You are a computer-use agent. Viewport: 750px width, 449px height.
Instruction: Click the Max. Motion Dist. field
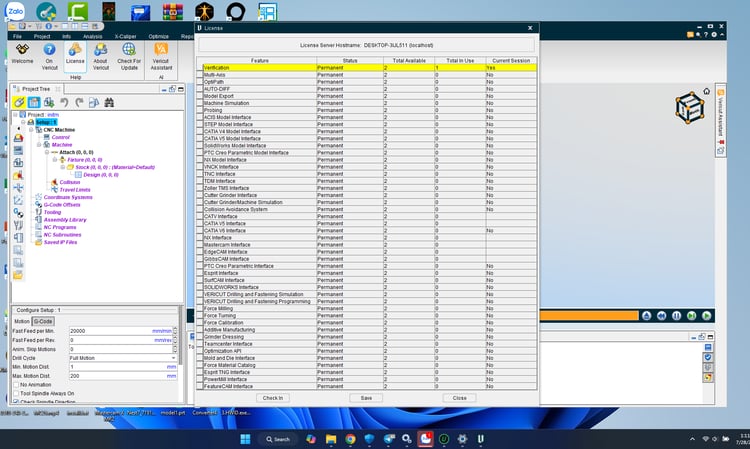click(123, 376)
